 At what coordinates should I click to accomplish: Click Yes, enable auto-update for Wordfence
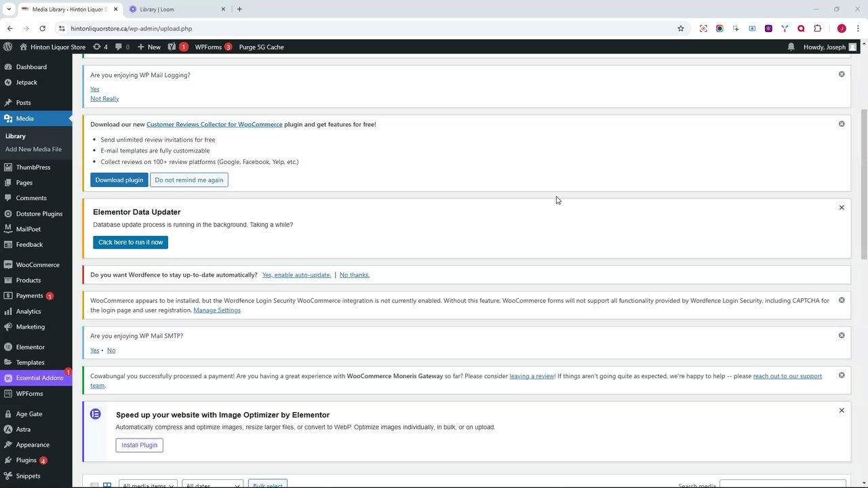point(296,274)
